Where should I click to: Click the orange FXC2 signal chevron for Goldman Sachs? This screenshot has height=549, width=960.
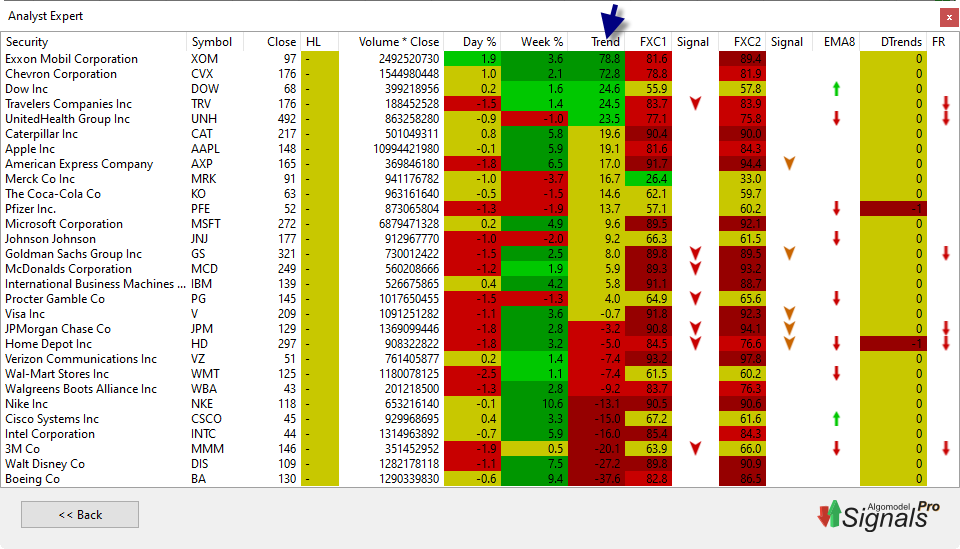coord(789,253)
